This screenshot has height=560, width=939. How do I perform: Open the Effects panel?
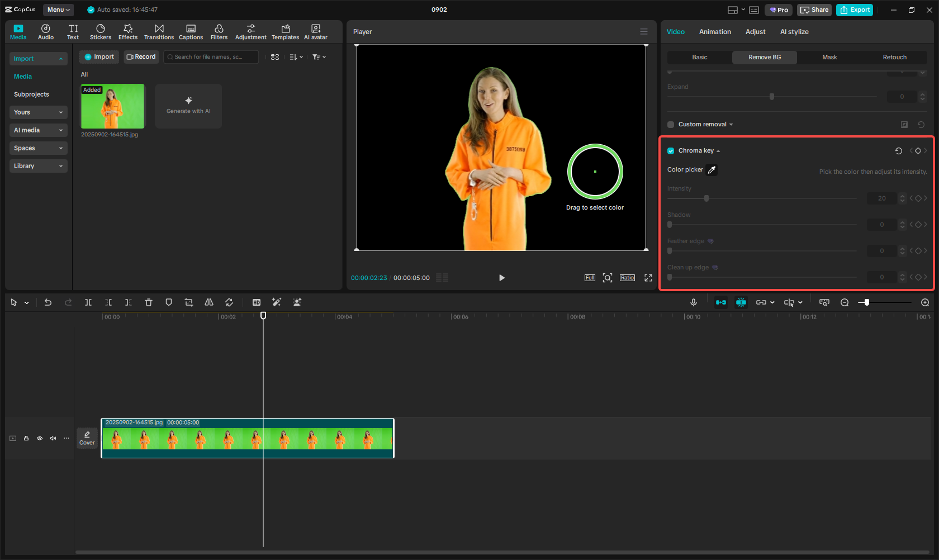pos(128,31)
